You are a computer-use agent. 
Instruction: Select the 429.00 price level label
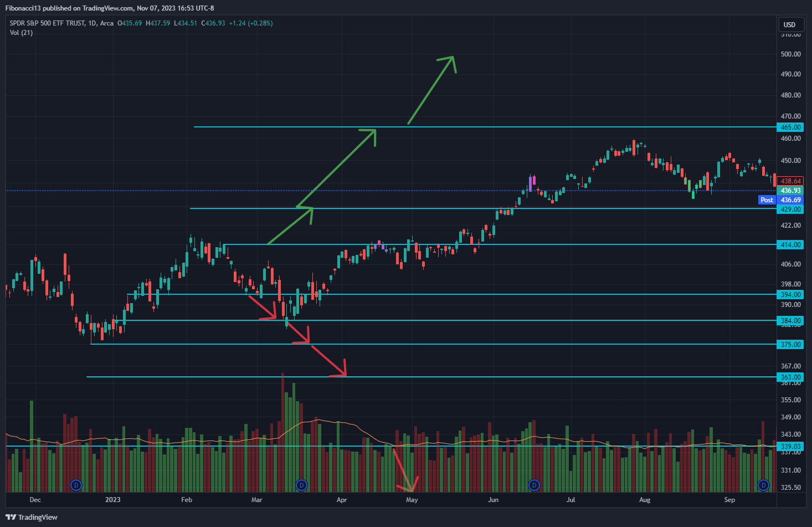click(790, 209)
